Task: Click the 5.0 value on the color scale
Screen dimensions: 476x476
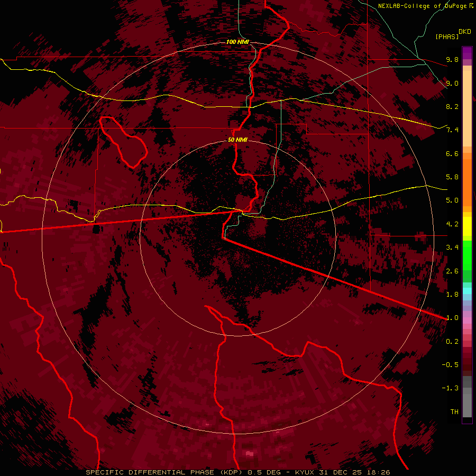Action: pos(452,200)
